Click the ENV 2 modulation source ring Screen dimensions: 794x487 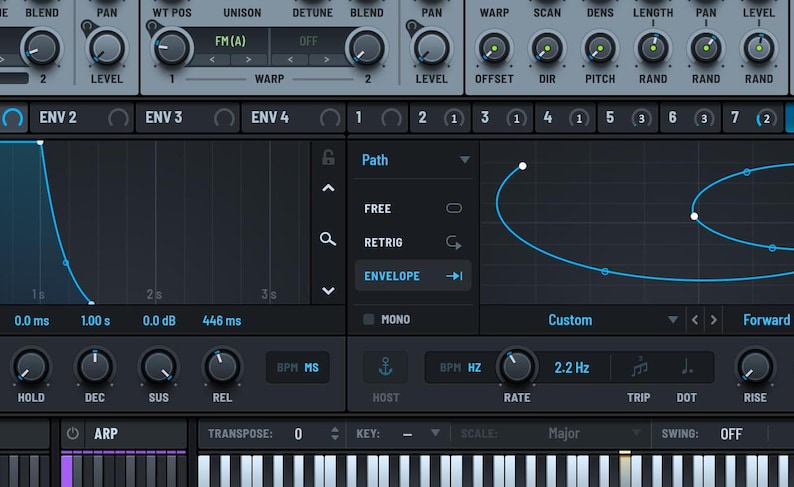click(x=118, y=118)
